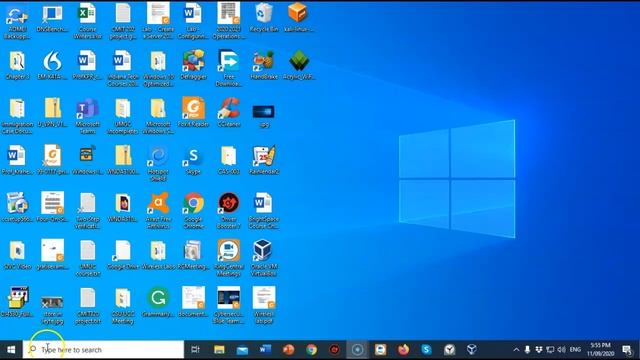Click the Type here to search box

click(x=103, y=350)
